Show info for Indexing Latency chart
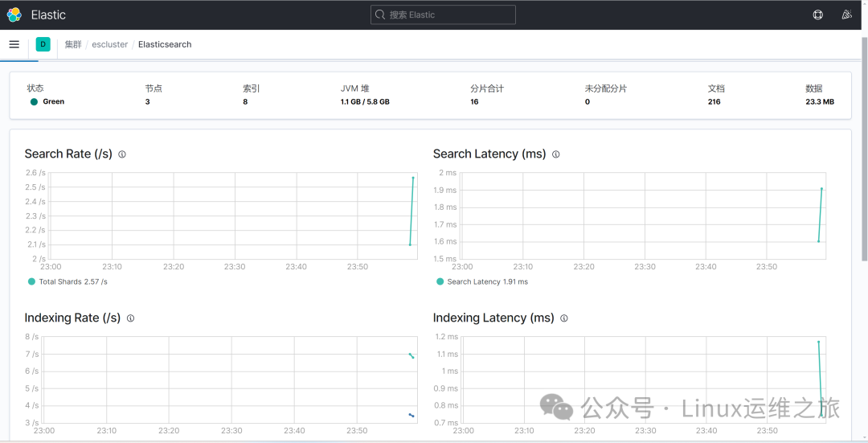The height and width of the screenshot is (443, 868). click(x=564, y=318)
